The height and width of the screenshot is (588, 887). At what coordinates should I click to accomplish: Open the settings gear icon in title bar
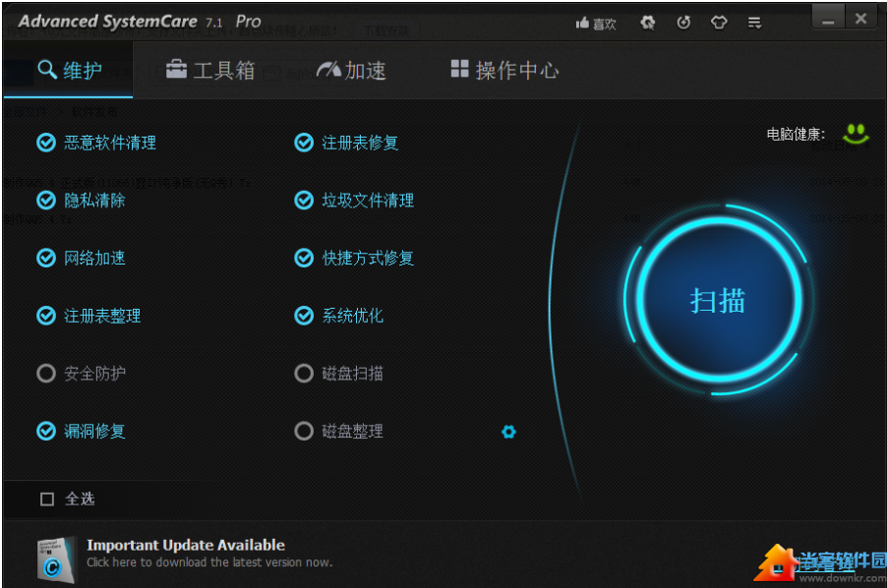click(647, 23)
